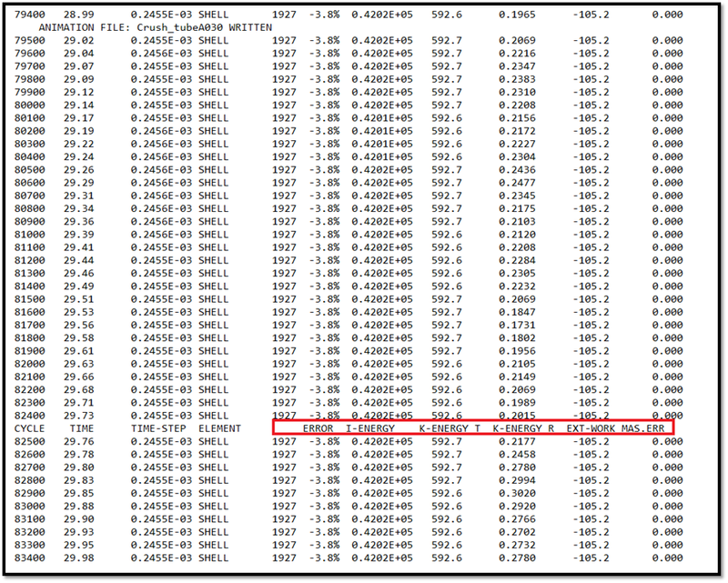Screen dimensions: 728x583
Task: Select K-ENERGY R value 0.2103
Action: tap(517, 222)
